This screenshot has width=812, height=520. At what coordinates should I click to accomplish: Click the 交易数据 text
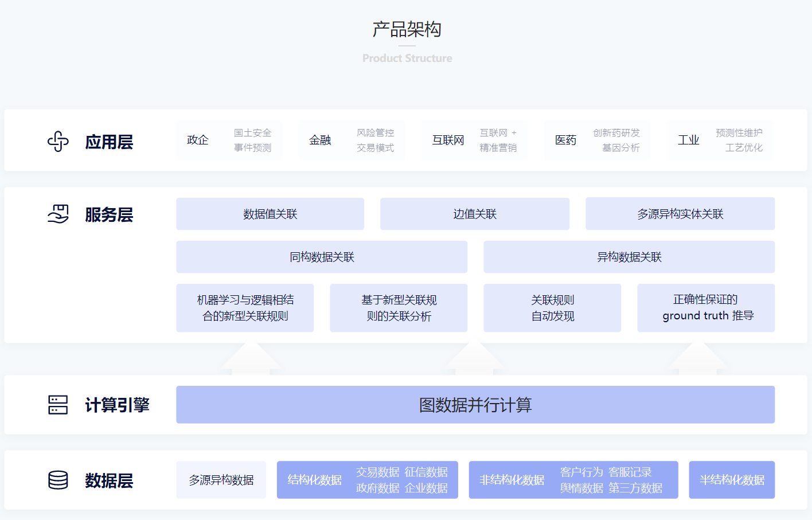pos(377,472)
